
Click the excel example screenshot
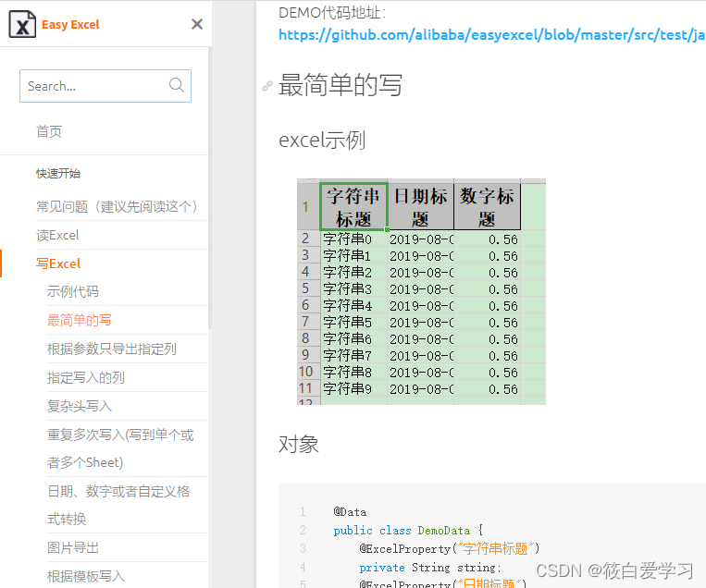(x=421, y=291)
